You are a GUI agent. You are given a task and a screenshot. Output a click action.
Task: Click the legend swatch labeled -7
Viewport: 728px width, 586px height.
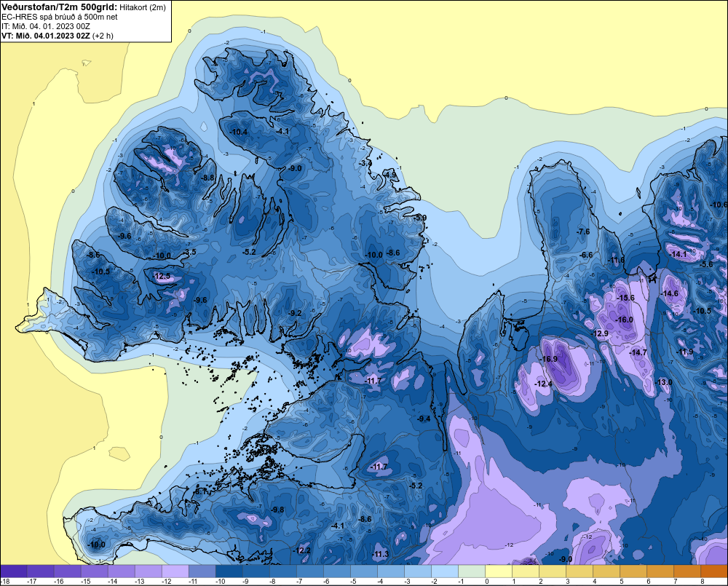pos(309,571)
